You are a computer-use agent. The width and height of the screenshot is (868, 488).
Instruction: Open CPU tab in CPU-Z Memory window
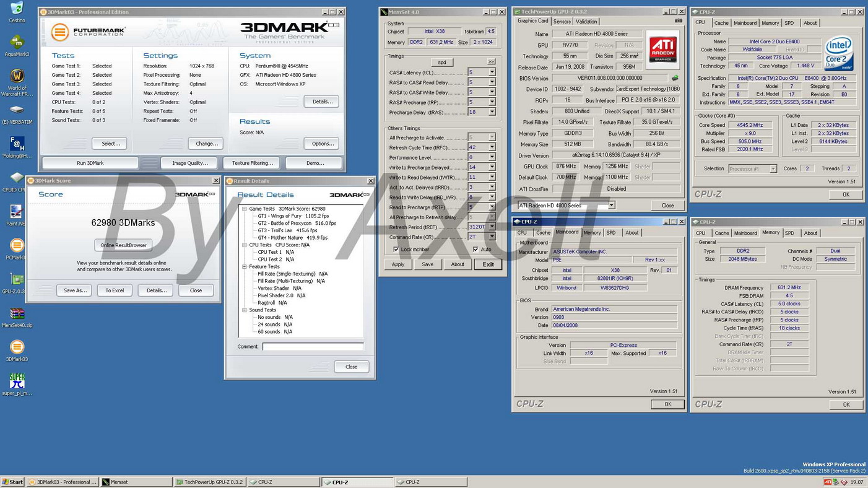(700, 233)
